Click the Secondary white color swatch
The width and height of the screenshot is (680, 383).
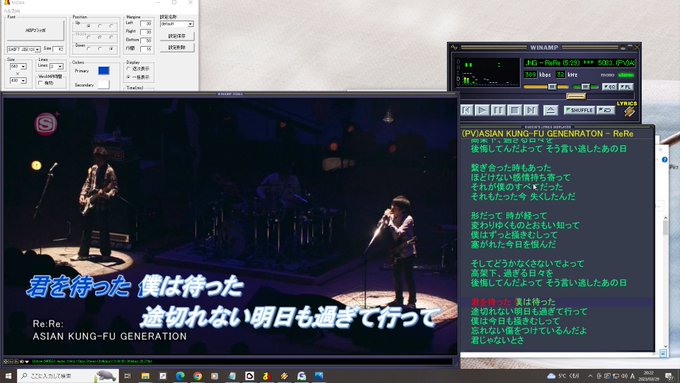[x=104, y=85]
